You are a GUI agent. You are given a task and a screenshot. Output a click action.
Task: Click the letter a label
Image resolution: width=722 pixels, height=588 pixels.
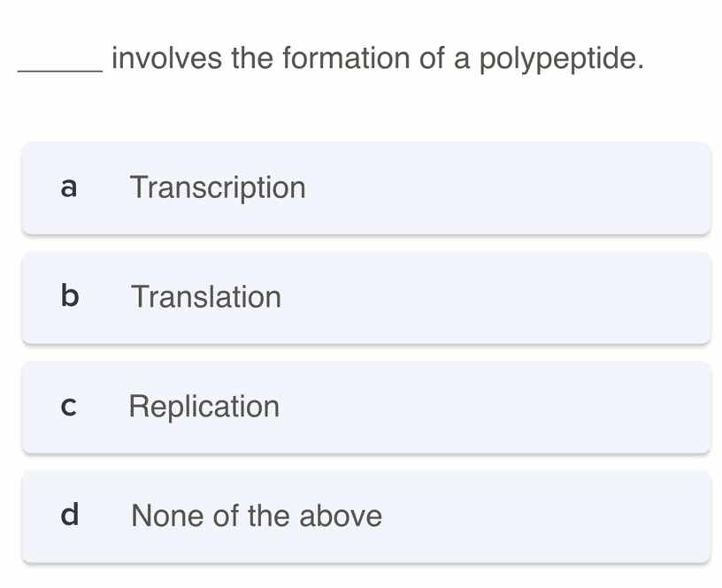(x=69, y=187)
